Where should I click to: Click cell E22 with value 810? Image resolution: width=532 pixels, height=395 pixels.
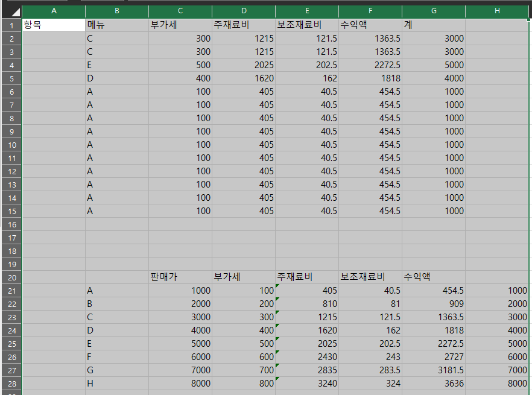pyautogui.click(x=307, y=304)
